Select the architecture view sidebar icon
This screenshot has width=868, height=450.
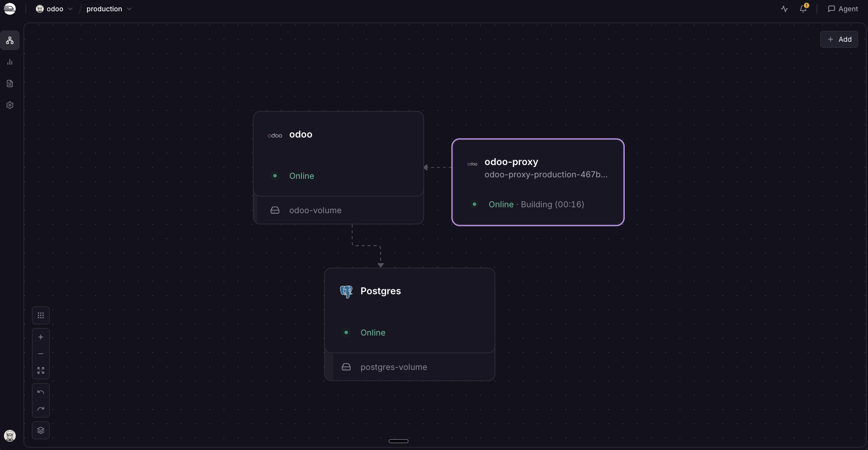coord(10,40)
